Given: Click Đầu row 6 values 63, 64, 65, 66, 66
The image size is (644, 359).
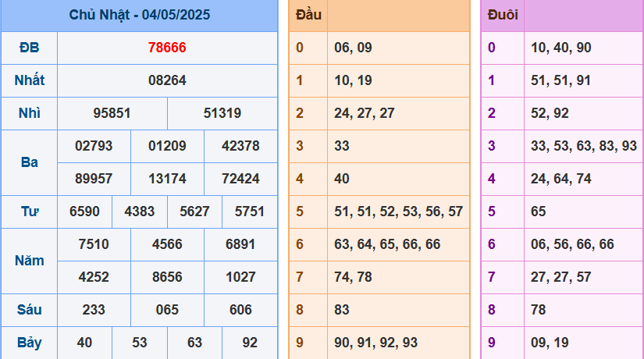Looking at the screenshot, I should click(x=387, y=244).
